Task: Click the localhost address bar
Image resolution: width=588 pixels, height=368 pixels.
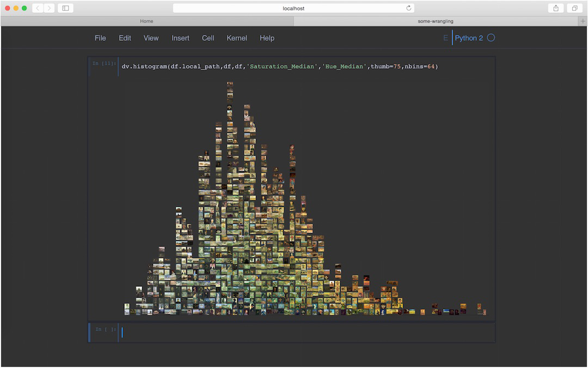Action: point(293,8)
